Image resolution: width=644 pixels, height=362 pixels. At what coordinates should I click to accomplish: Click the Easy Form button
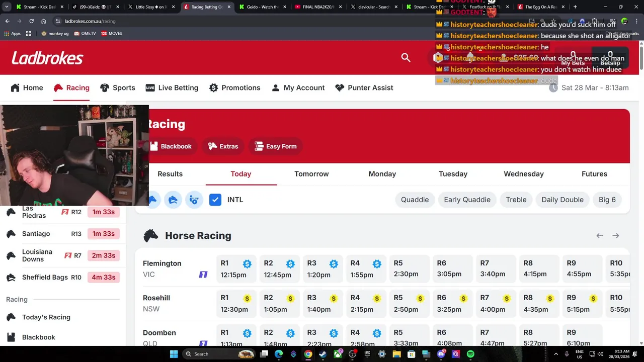[276, 146]
